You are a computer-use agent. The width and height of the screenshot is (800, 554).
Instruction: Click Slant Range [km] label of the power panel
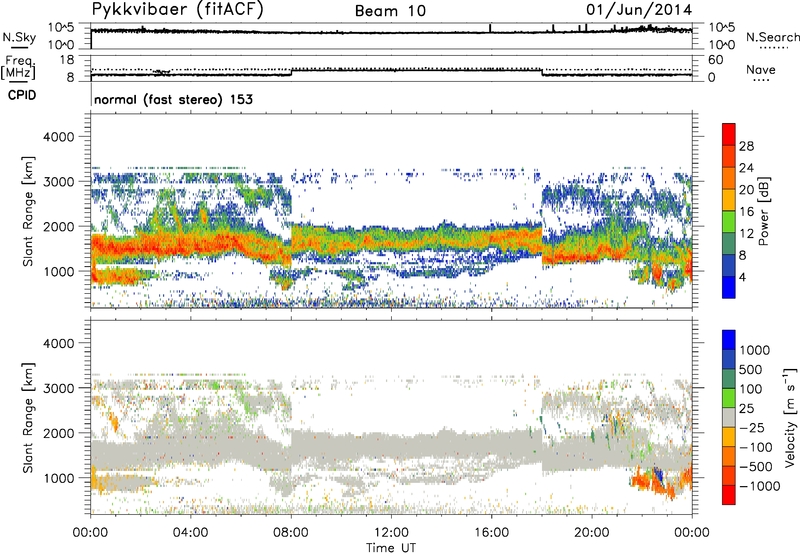[28, 211]
